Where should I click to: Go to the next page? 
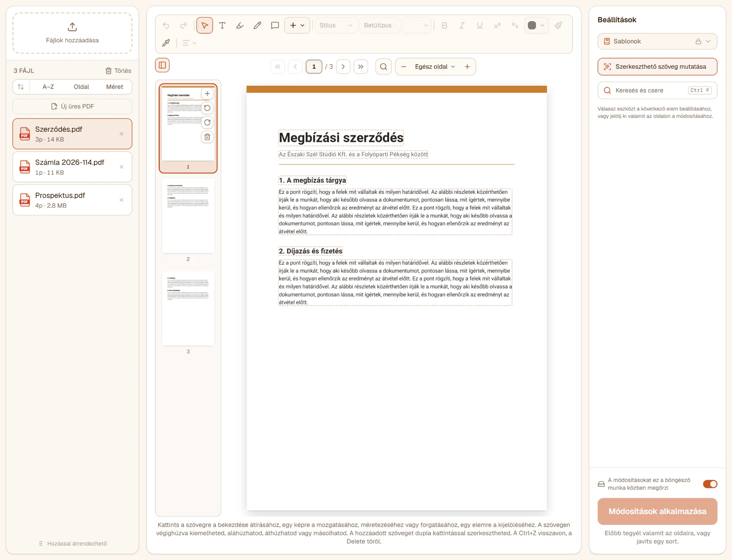[343, 67]
